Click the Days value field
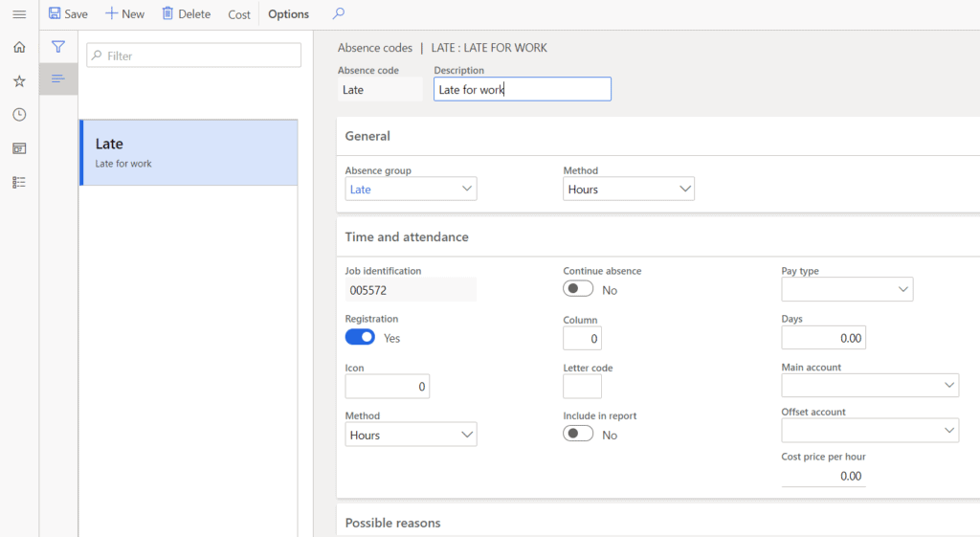Screen dimensions: 980x537 (x=824, y=338)
